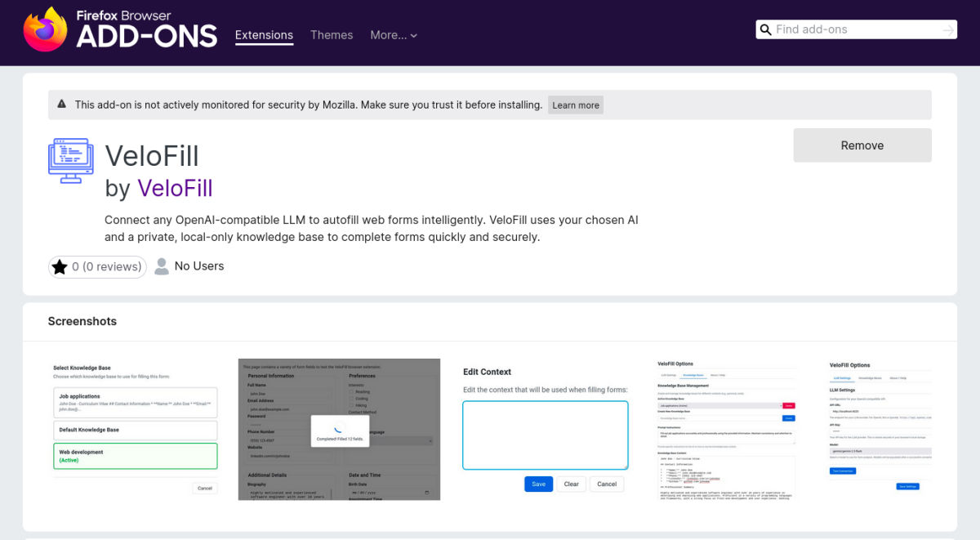
Task: Click the star rating icon
Action: point(60,266)
